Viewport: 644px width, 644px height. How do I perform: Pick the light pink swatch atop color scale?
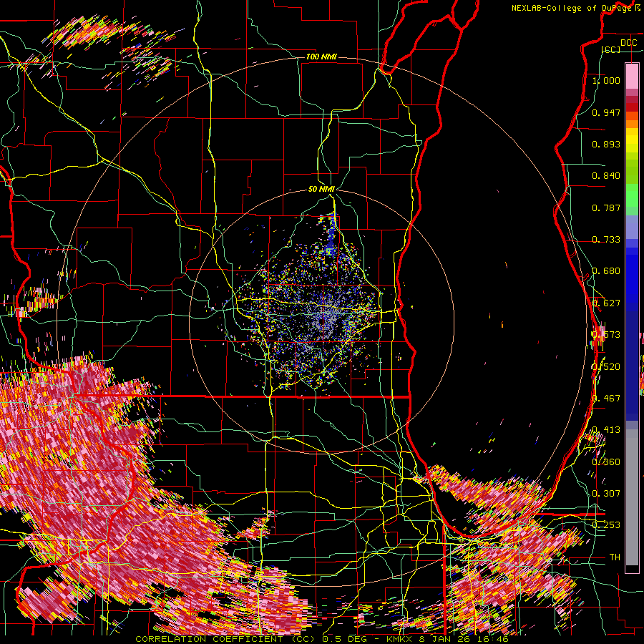point(632,76)
